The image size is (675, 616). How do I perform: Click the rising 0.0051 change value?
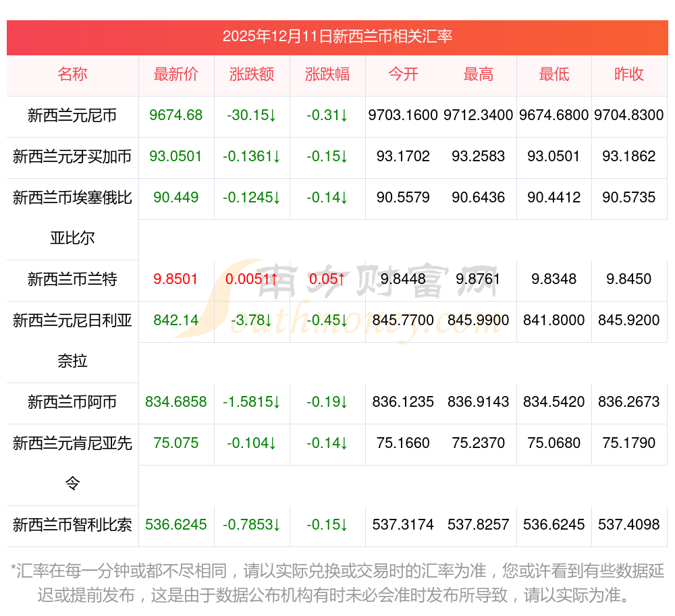coord(251,279)
